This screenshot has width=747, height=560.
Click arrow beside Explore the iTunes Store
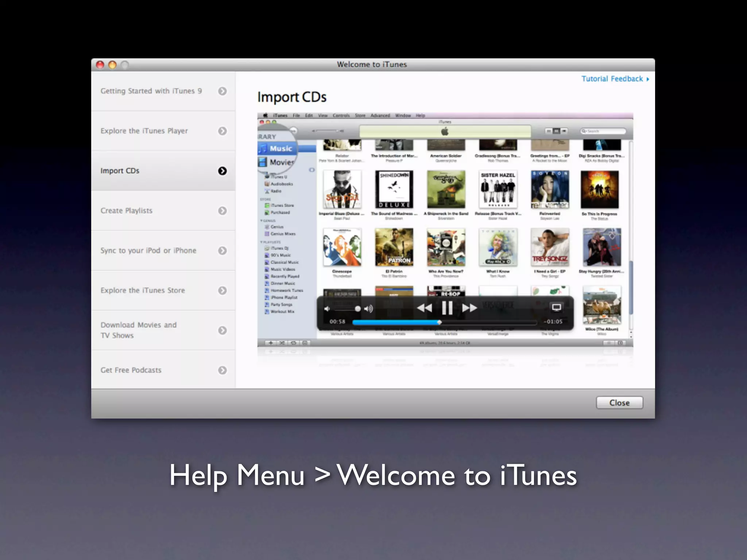222,290
